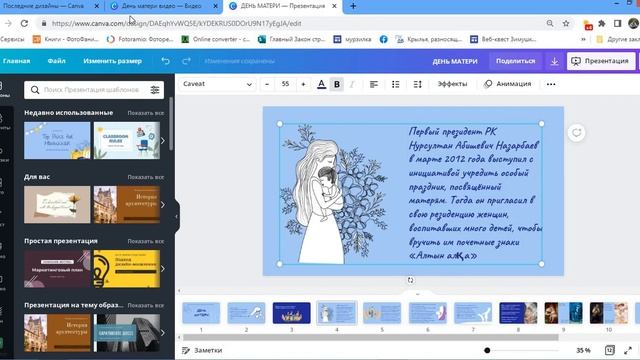Viewport: 640px width, 360px height.
Task: Open Online converter bookmark
Action: 216,39
